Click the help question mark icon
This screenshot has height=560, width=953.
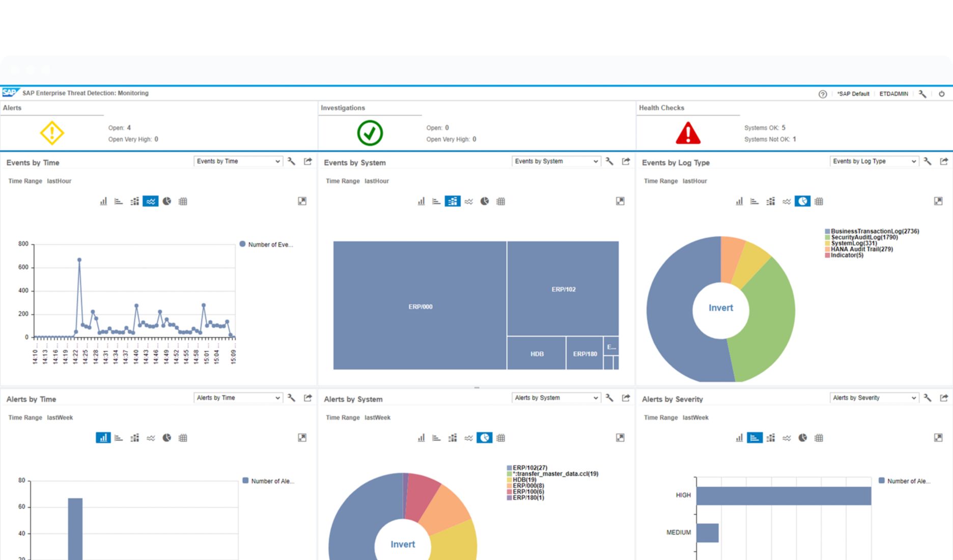pos(822,94)
